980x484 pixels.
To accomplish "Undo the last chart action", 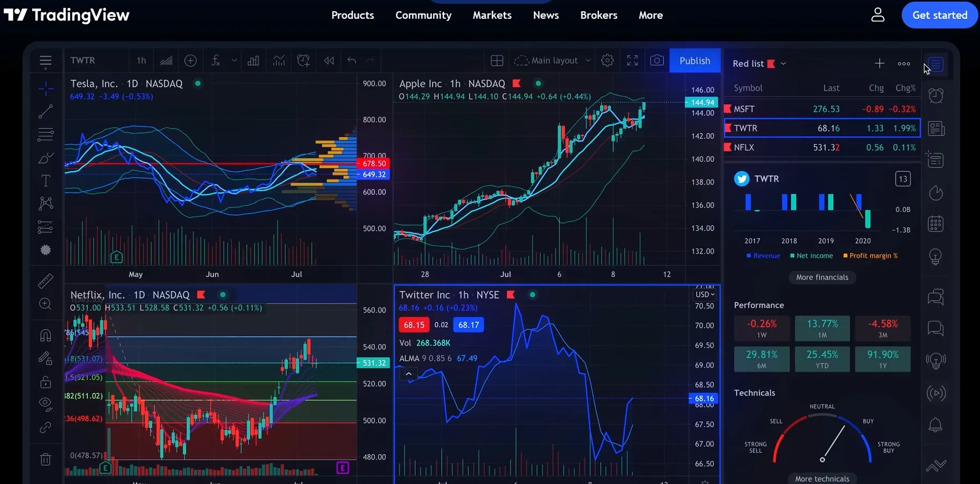I will (351, 61).
